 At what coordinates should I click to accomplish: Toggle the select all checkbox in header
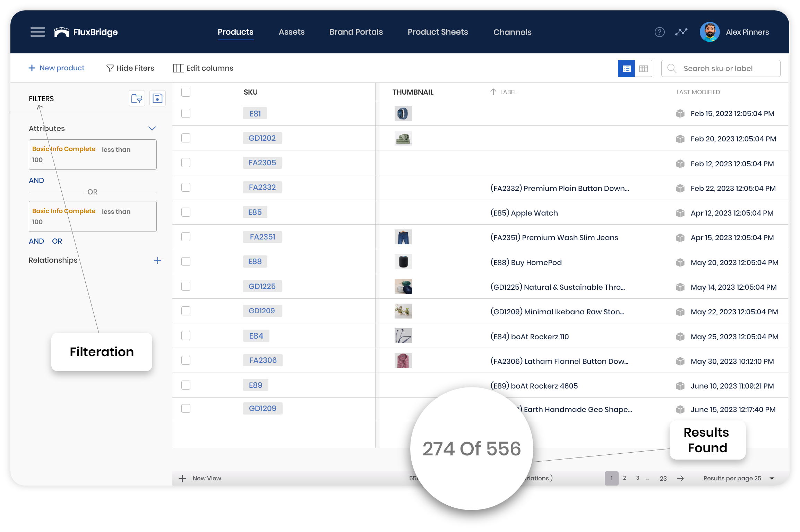point(186,92)
